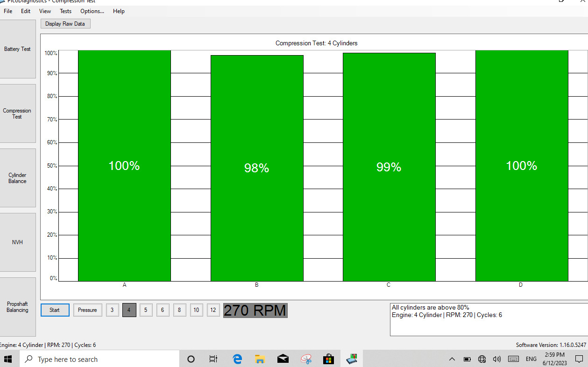This screenshot has width=588, height=367.
Task: Select 6 cylinders engine option
Action: (163, 310)
